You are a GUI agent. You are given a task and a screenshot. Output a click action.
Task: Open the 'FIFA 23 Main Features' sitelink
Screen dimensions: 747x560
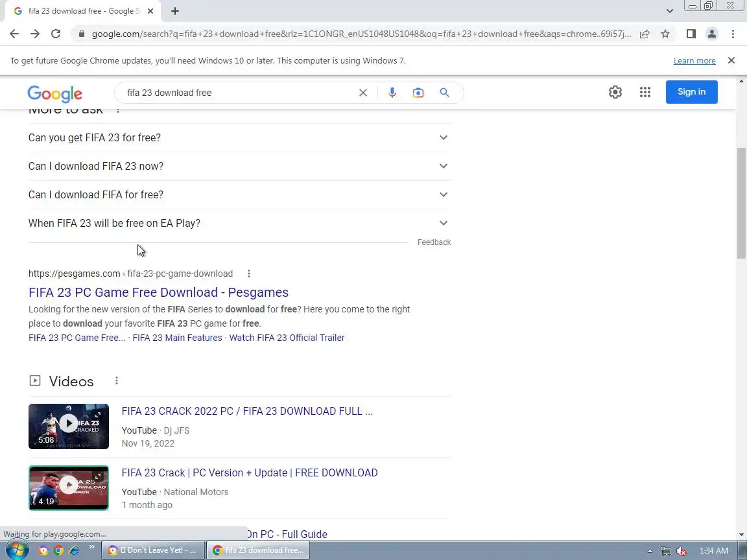click(177, 338)
